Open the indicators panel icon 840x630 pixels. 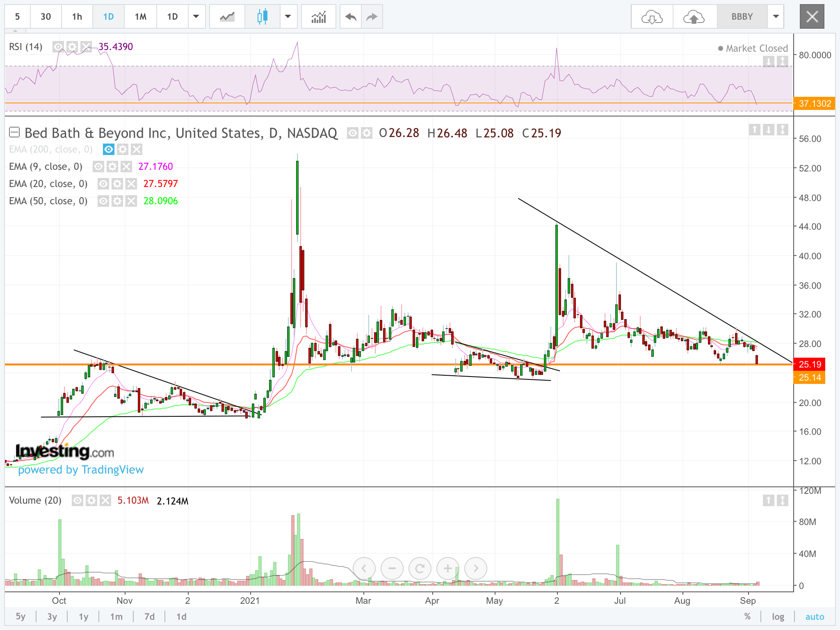318,17
